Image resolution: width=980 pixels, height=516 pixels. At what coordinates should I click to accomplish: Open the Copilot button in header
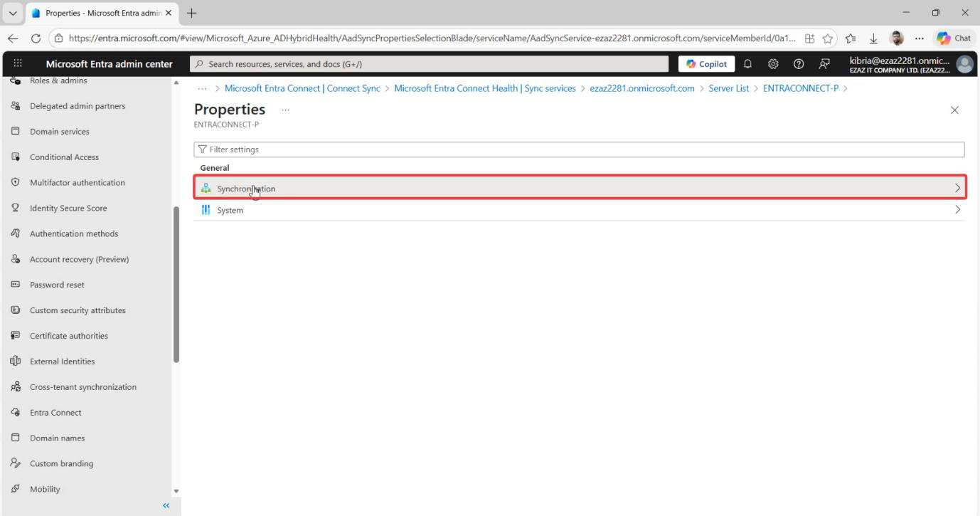[707, 64]
